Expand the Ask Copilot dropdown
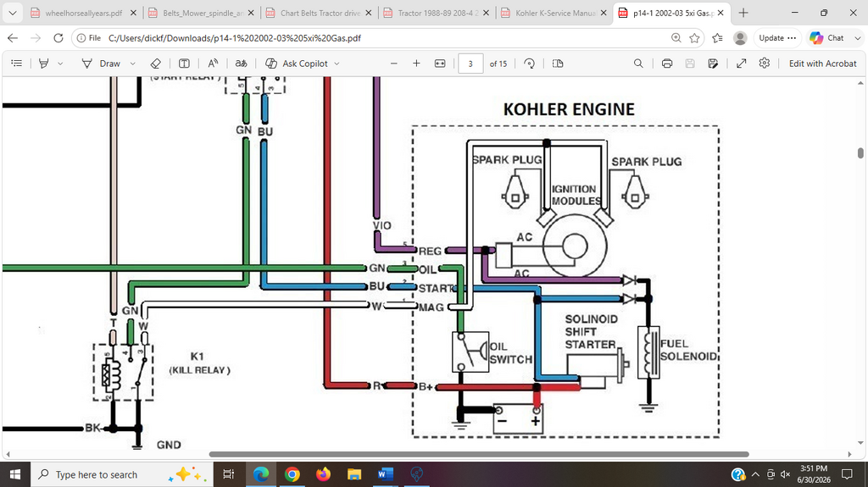868x487 pixels. coord(337,64)
